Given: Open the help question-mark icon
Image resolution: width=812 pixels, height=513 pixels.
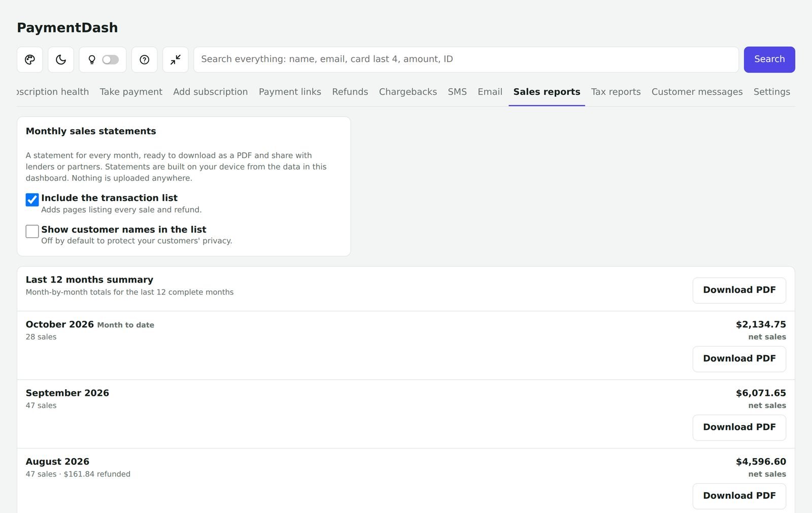Looking at the screenshot, I should (x=145, y=59).
